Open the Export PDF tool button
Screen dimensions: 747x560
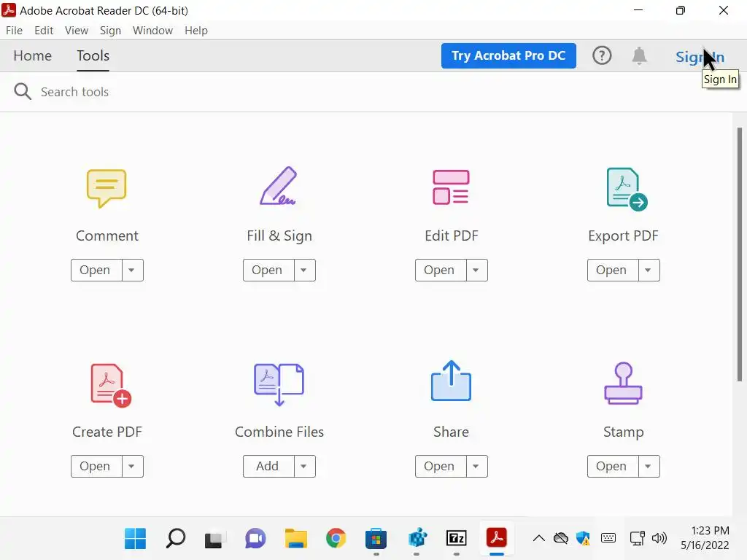pos(613,270)
